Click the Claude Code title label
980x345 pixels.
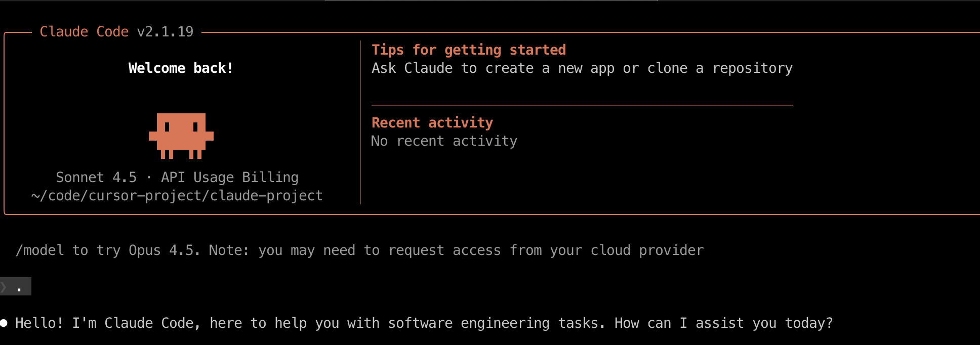tap(84, 32)
